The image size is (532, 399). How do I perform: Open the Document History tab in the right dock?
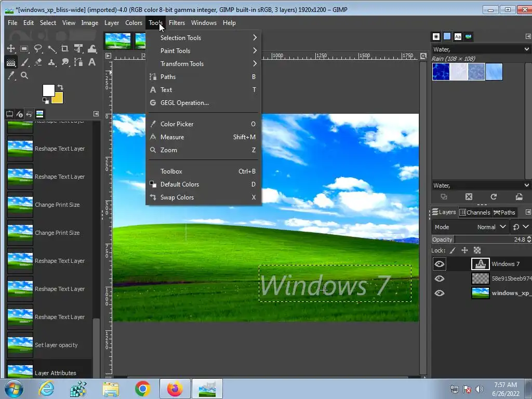(468, 37)
